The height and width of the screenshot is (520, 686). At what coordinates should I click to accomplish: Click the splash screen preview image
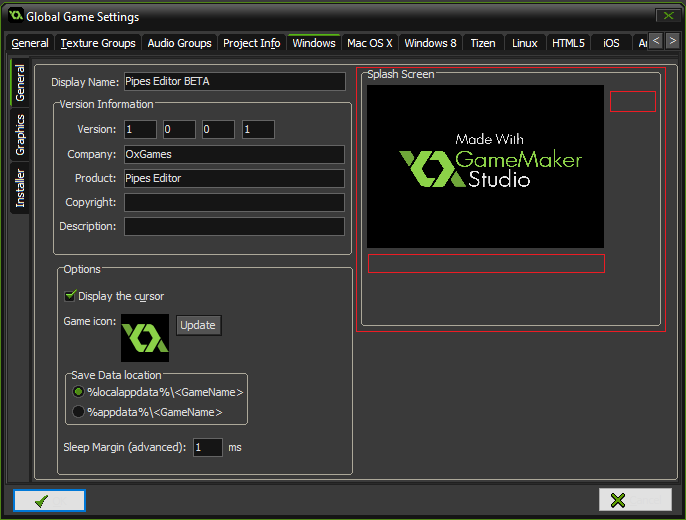click(485, 166)
